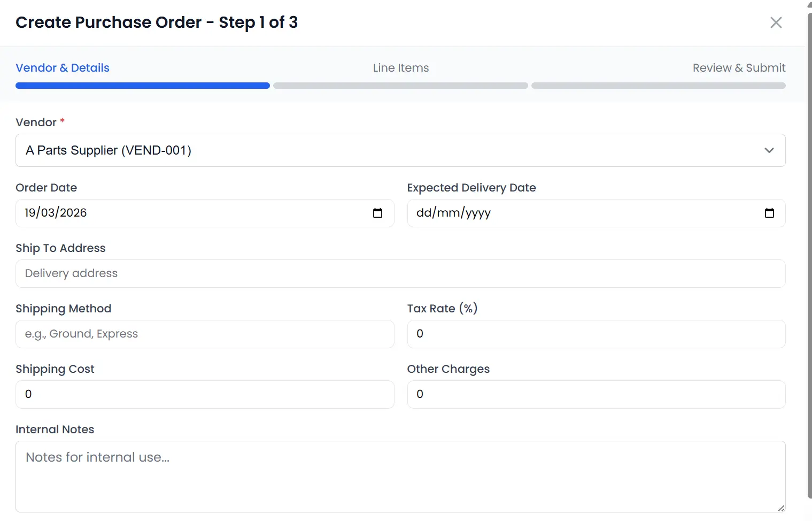Select the Shipping Cost field
Viewport: 812px width, 521px height.
coord(205,394)
